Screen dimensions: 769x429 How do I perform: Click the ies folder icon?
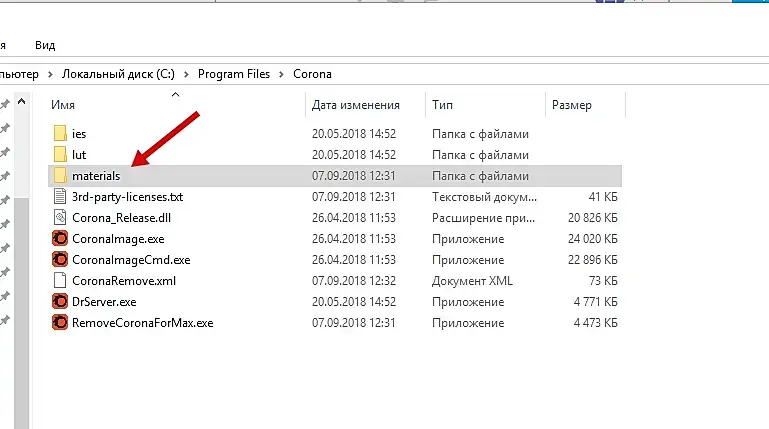coord(60,133)
